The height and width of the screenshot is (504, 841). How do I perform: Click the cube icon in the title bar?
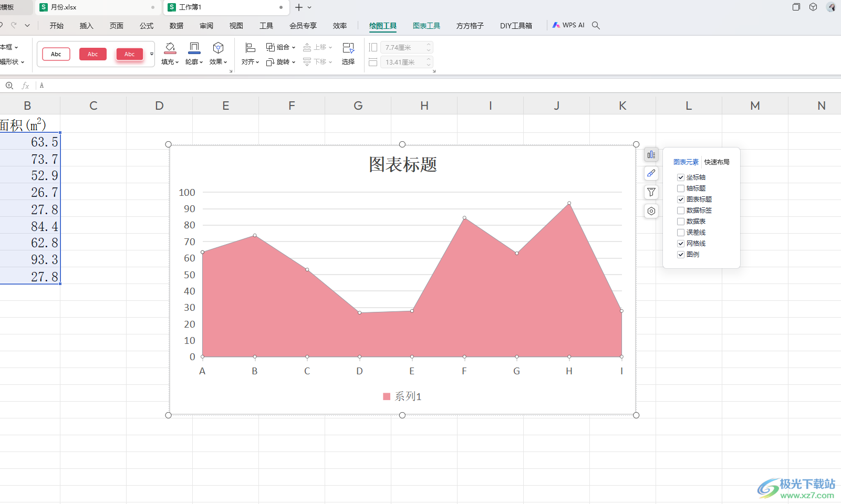[813, 7]
